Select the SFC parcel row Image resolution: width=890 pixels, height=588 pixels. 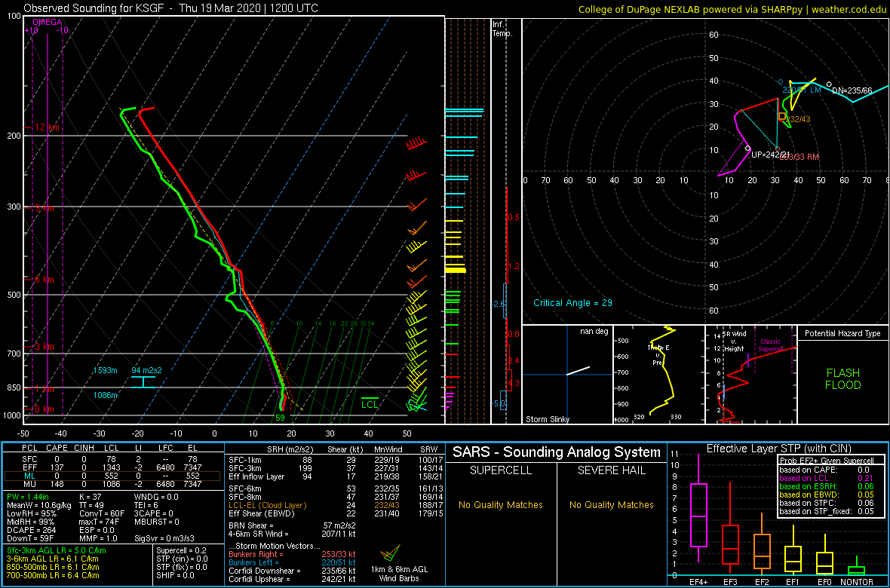click(114, 458)
